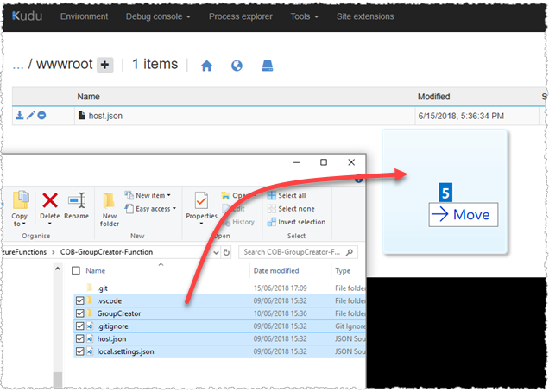Click Delete in Explorer ribbon
This screenshot has height=392, width=549.
coord(50,205)
